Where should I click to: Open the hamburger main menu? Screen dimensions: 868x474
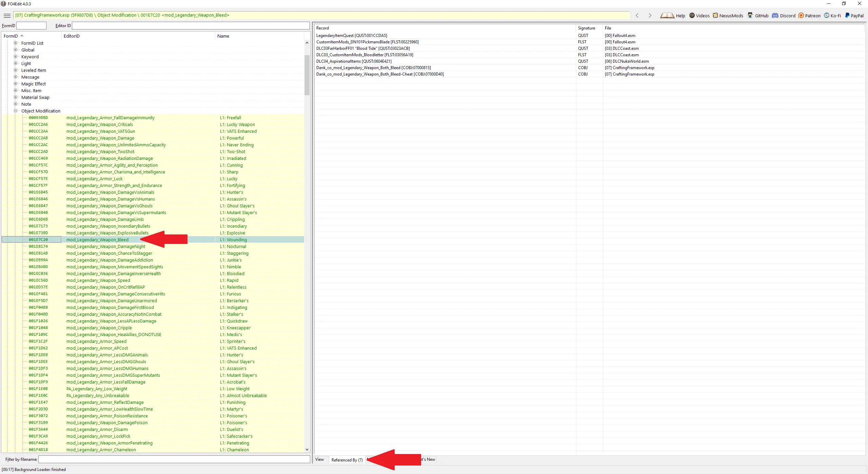click(x=7, y=16)
